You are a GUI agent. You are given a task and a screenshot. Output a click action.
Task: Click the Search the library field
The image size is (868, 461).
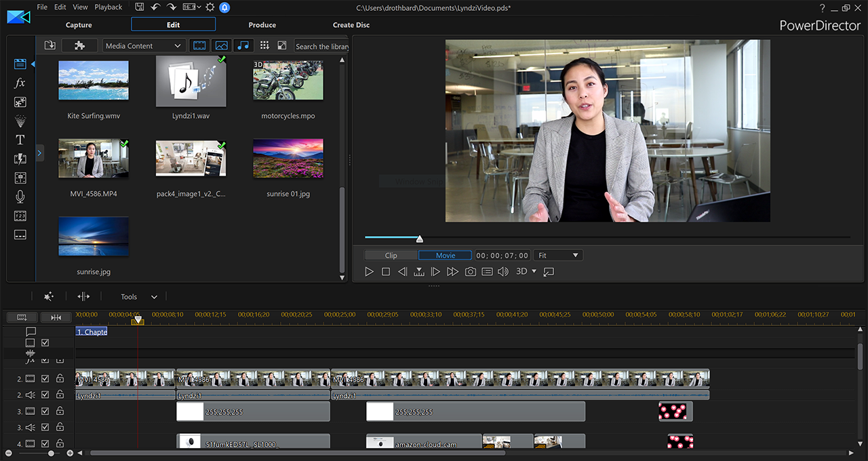pyautogui.click(x=321, y=46)
